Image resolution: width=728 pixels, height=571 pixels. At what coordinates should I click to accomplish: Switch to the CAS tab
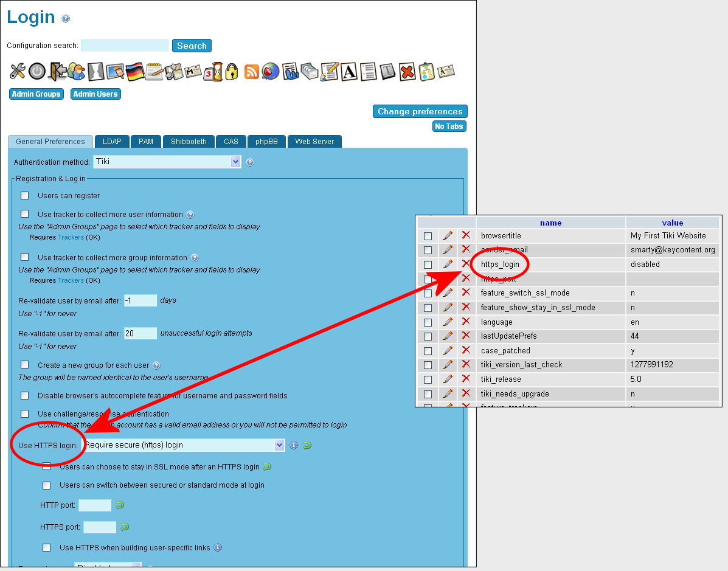click(x=231, y=142)
